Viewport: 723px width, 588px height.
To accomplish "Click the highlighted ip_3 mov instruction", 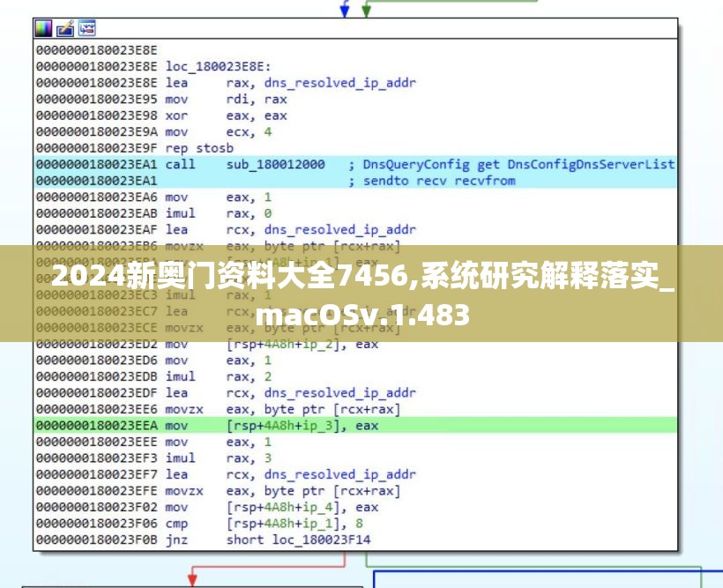I will click(x=355, y=425).
